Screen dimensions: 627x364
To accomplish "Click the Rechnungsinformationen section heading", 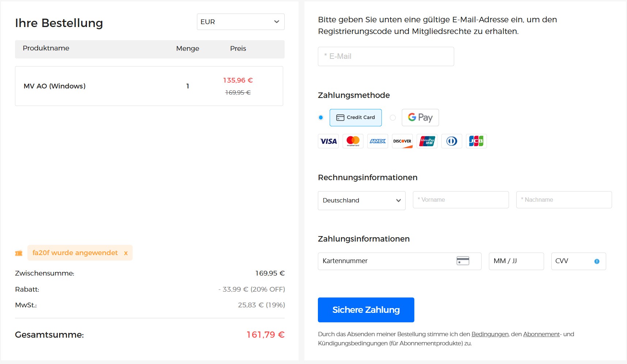I will click(368, 177).
